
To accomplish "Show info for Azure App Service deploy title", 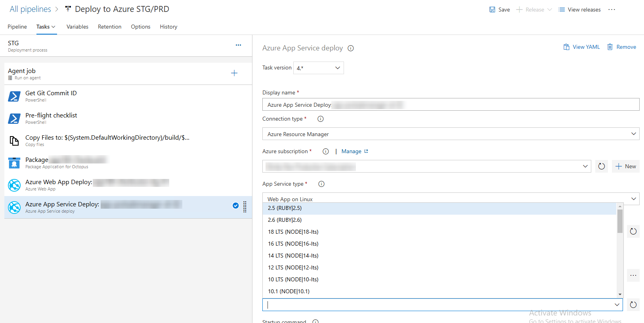I will [x=351, y=48].
